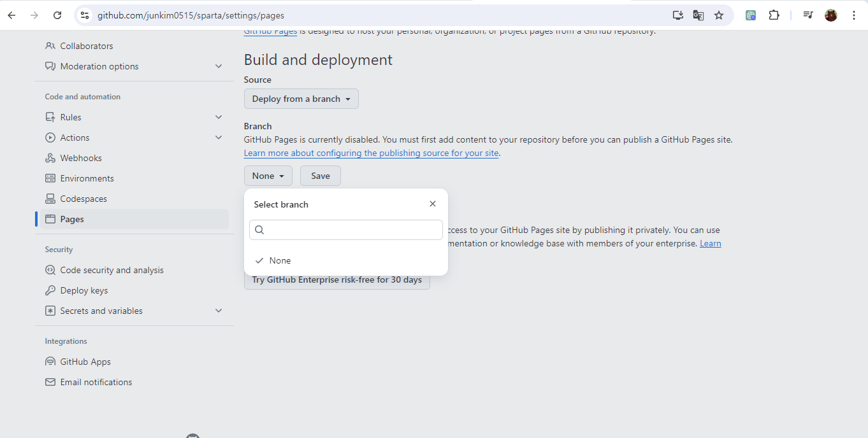This screenshot has width=868, height=438.
Task: Open the Chrome profile avatar
Action: click(x=831, y=15)
